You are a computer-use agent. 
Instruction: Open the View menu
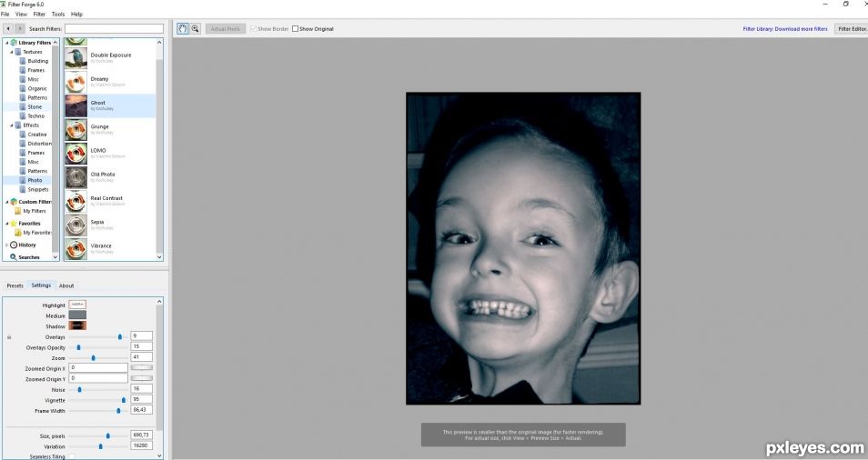coord(21,15)
